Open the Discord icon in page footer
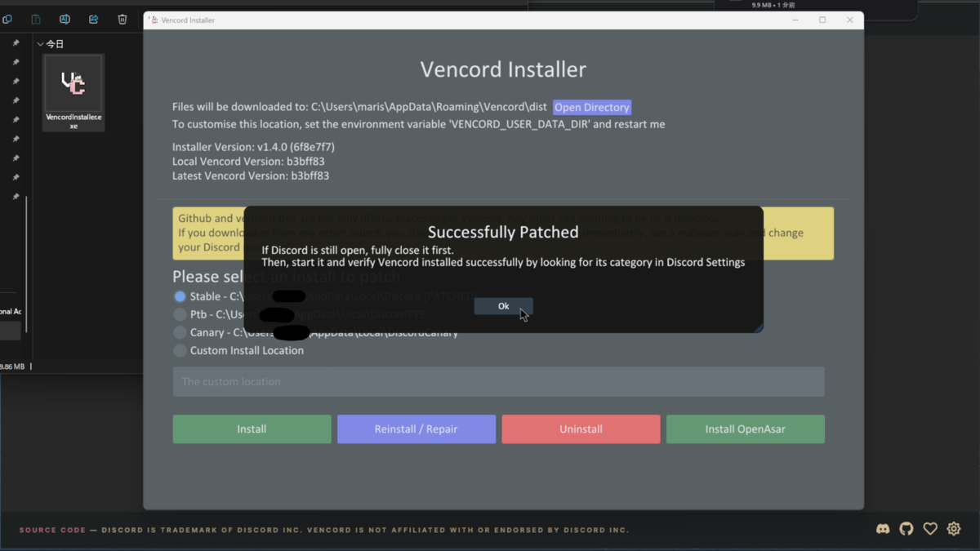Screen dimensions: 980x551 (883, 529)
